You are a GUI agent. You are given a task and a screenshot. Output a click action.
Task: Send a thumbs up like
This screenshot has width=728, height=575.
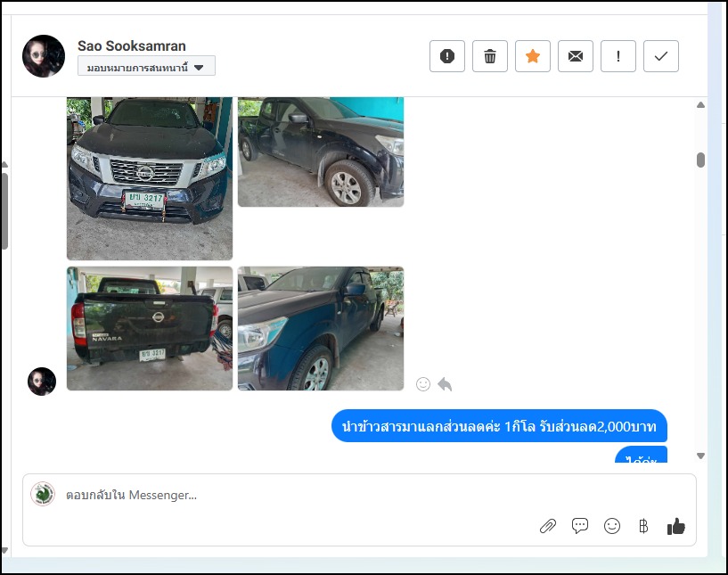click(676, 526)
